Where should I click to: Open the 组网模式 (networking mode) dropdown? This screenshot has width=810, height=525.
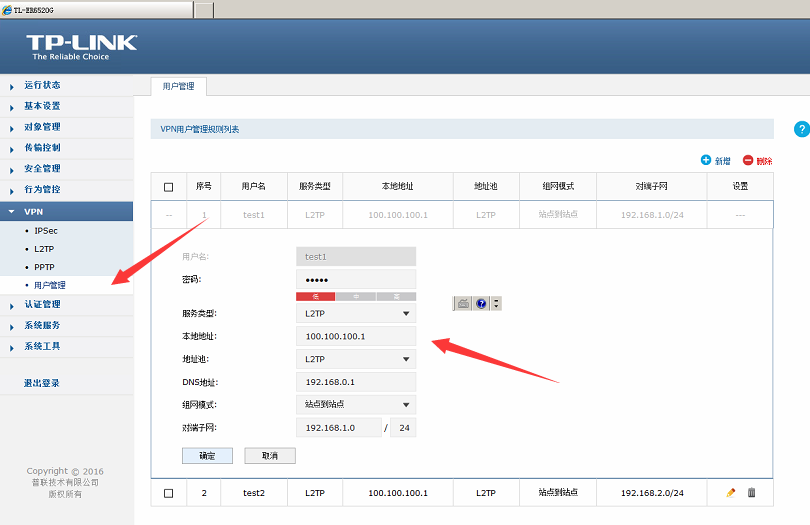pos(356,405)
